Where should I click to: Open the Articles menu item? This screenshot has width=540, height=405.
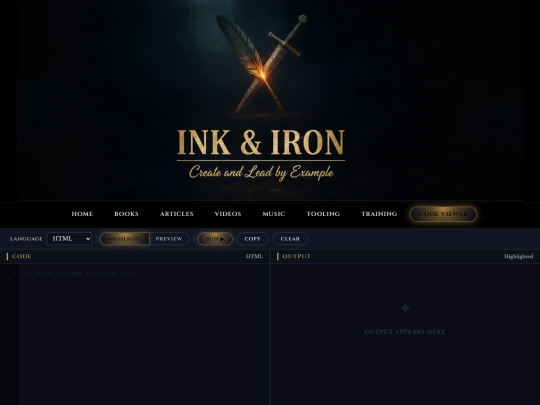click(x=177, y=214)
